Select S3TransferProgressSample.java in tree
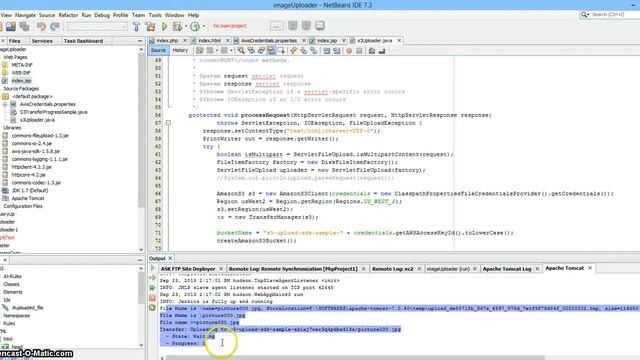This screenshot has height=360, width=640. [x=53, y=112]
